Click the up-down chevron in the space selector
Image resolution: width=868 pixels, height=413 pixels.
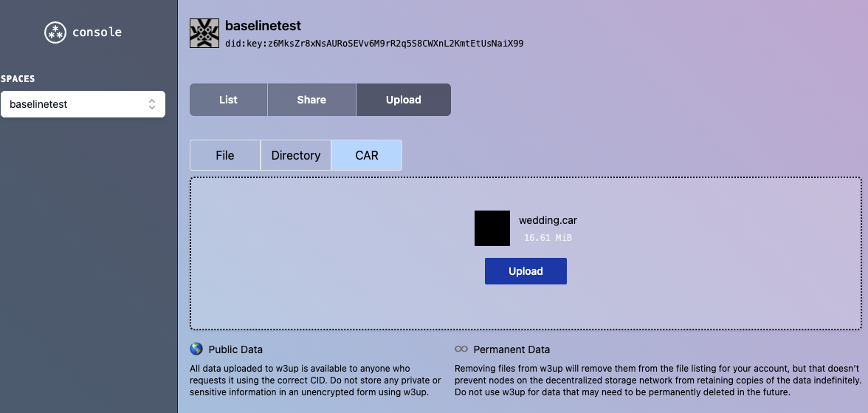152,104
